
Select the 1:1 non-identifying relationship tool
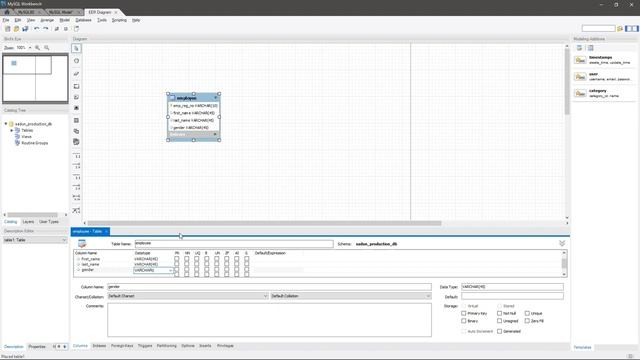pos(76,156)
